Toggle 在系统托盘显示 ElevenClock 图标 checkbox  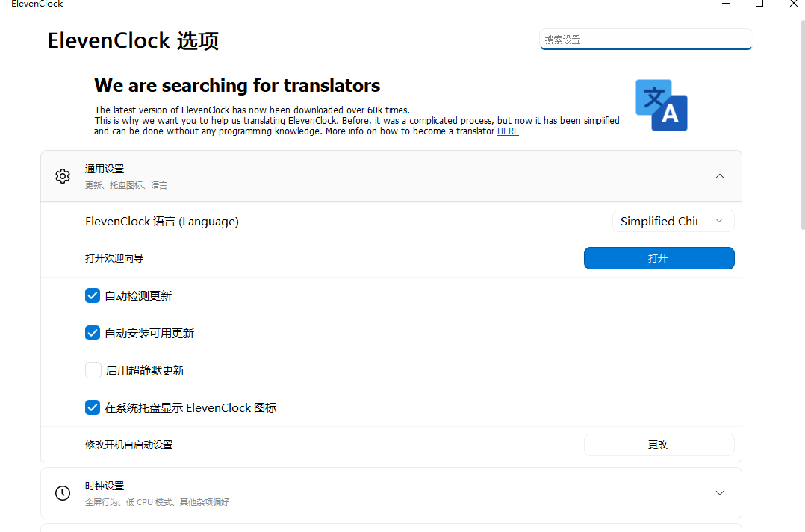(x=93, y=407)
